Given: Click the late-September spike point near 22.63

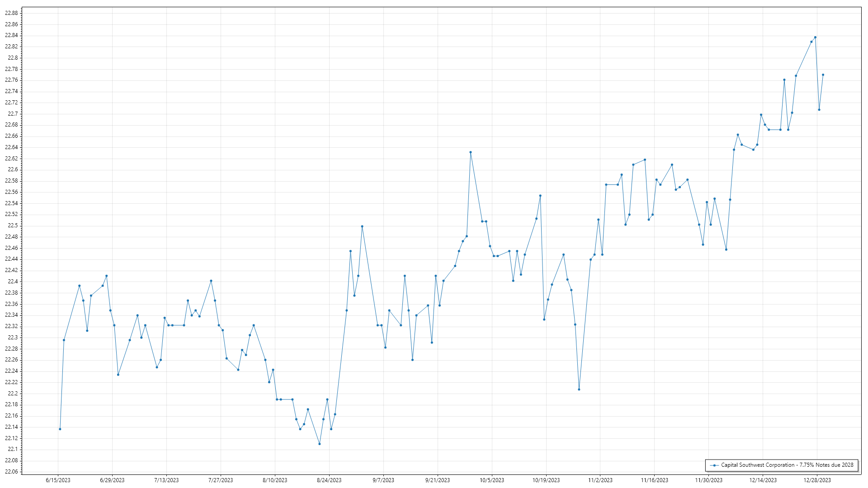Looking at the screenshot, I should coord(471,152).
